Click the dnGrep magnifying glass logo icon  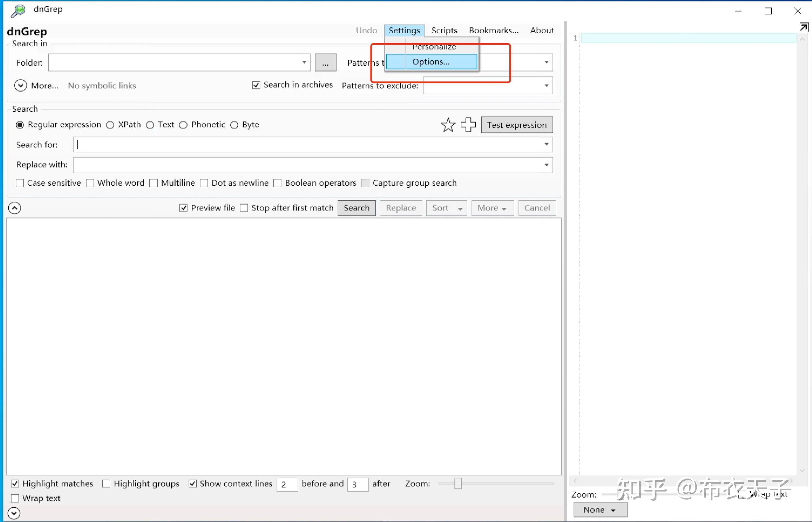click(17, 10)
